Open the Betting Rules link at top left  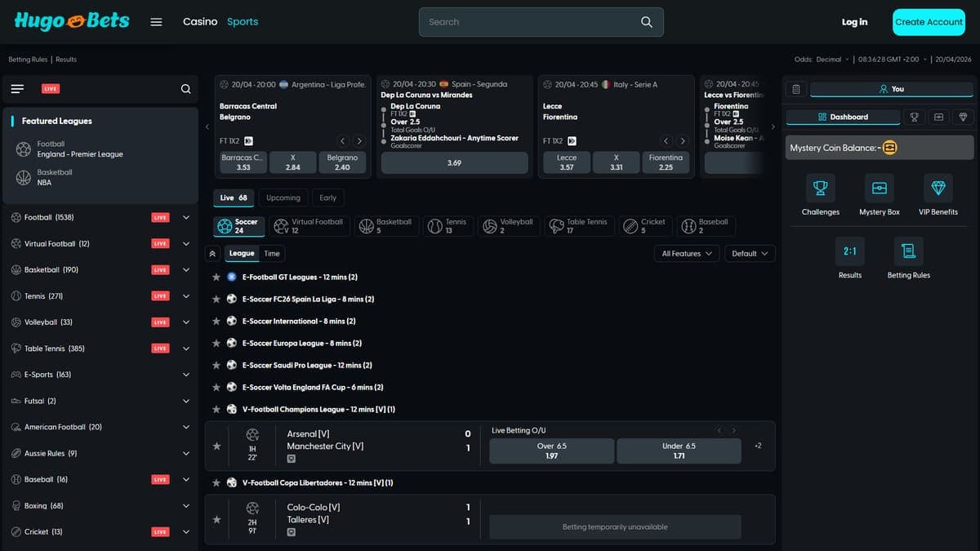(28, 60)
